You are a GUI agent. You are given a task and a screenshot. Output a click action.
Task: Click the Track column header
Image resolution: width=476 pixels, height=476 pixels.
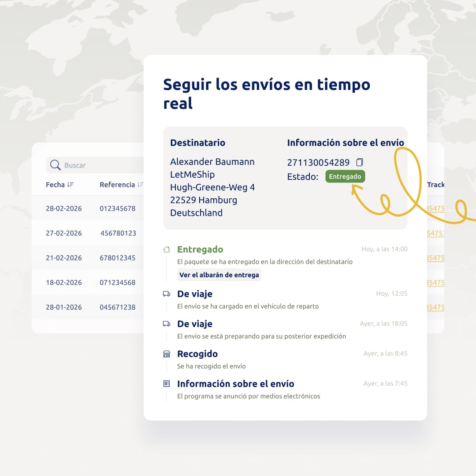tap(435, 185)
